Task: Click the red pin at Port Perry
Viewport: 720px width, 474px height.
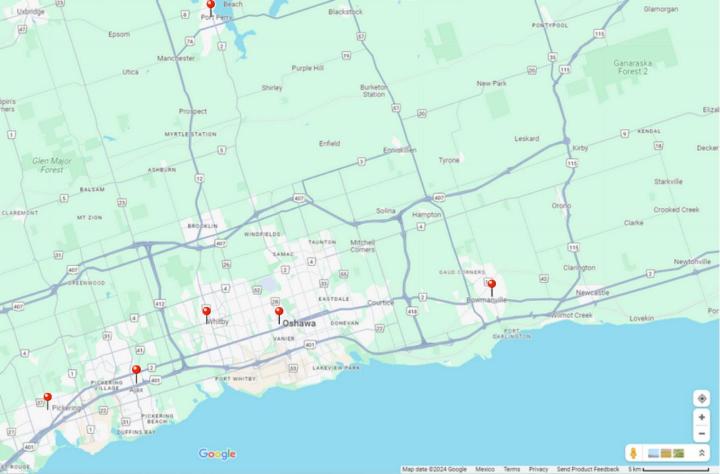Action: (210, 6)
